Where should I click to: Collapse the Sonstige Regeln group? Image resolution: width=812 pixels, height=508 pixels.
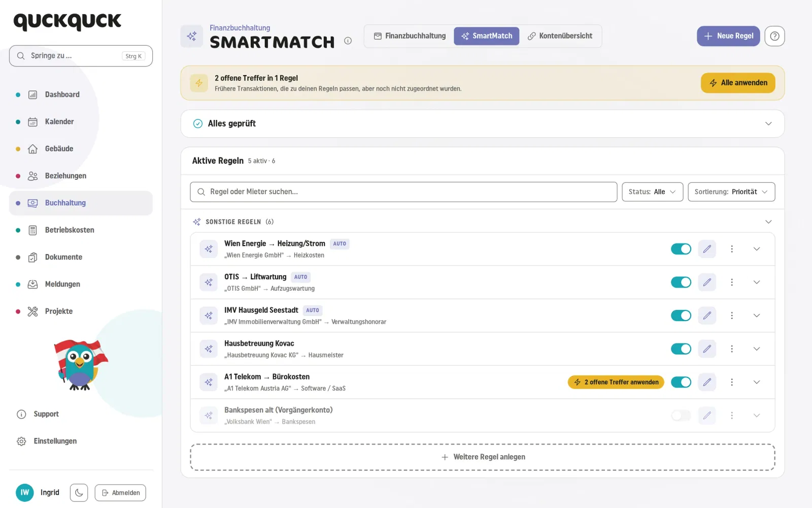point(768,221)
